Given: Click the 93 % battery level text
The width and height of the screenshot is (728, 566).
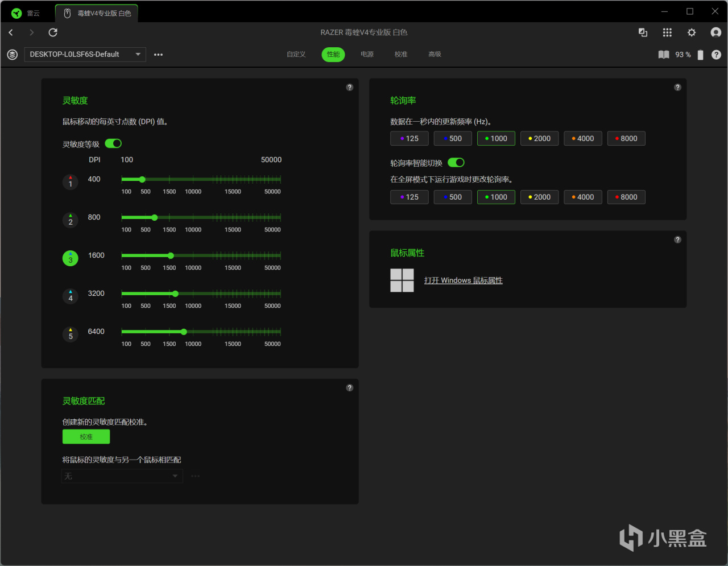Looking at the screenshot, I should point(683,55).
